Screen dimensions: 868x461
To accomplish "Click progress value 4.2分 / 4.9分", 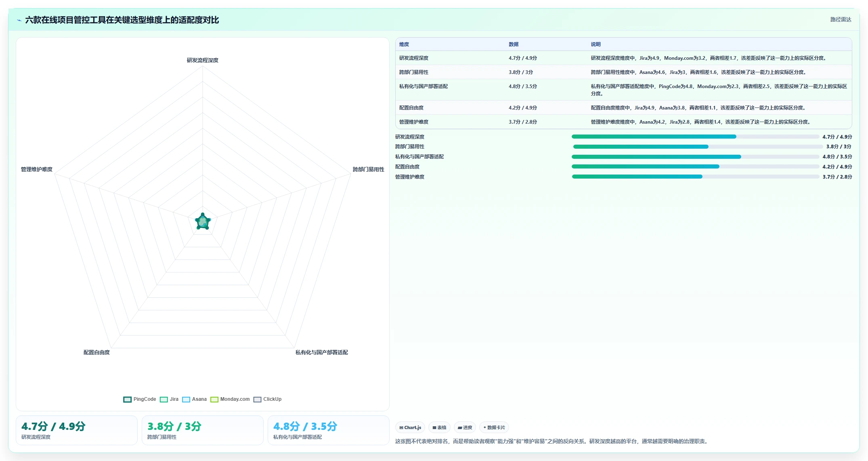I will coord(837,167).
